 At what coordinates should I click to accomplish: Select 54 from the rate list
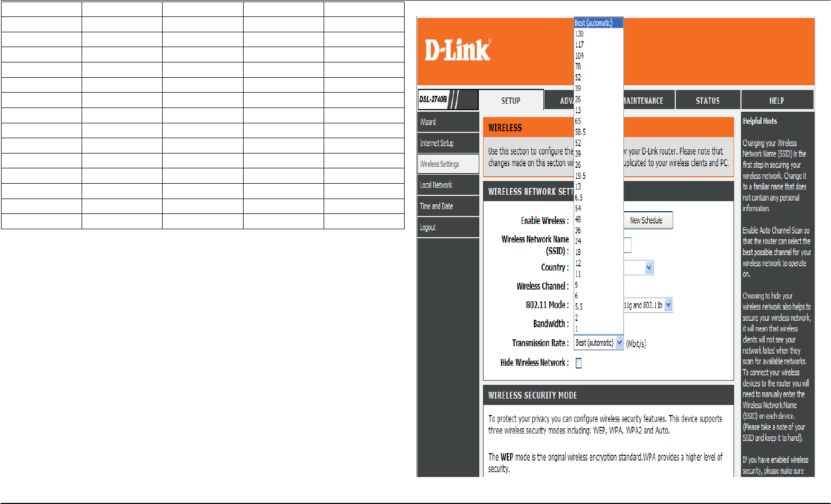[598, 209]
